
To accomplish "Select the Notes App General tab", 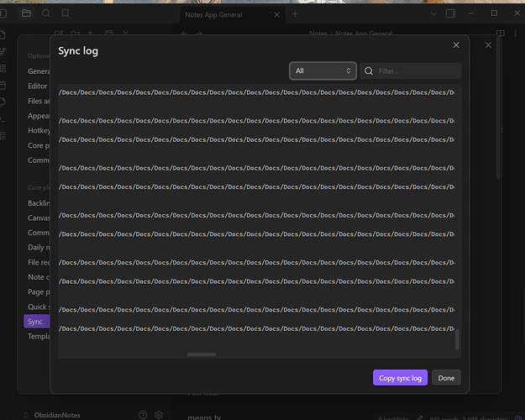I will point(218,14).
